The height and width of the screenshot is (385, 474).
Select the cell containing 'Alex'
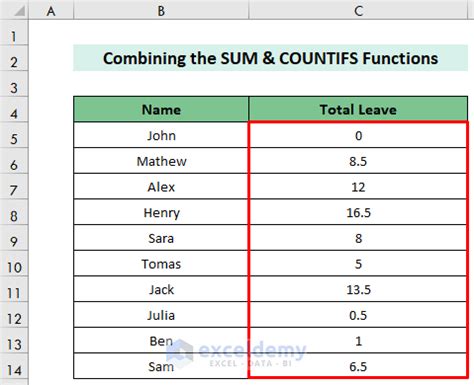coord(161,187)
